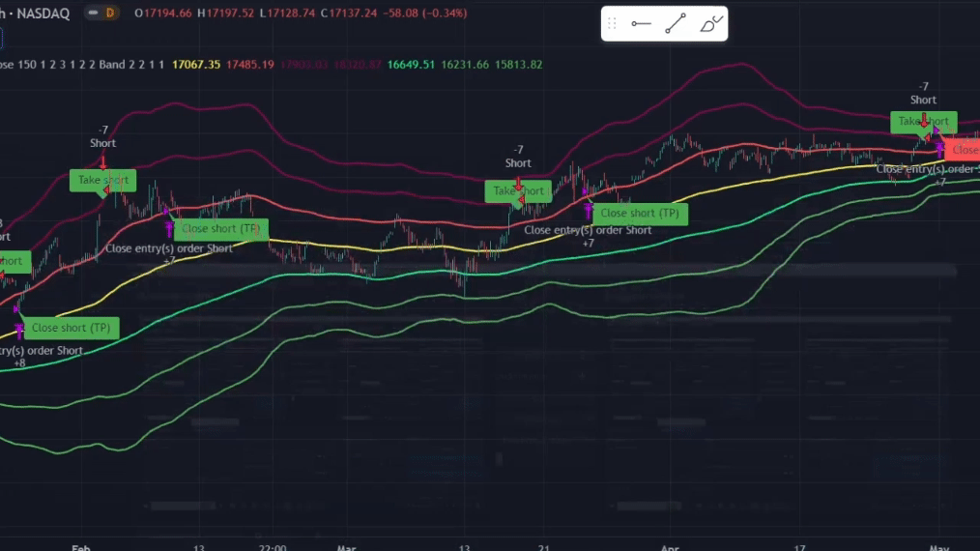980x551 pixels.
Task: Click the drag handle of the drawing toolbar
Action: pos(612,24)
